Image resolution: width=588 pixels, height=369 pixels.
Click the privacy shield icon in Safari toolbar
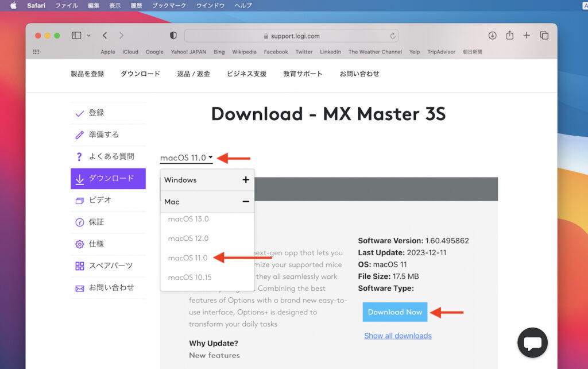pos(172,35)
